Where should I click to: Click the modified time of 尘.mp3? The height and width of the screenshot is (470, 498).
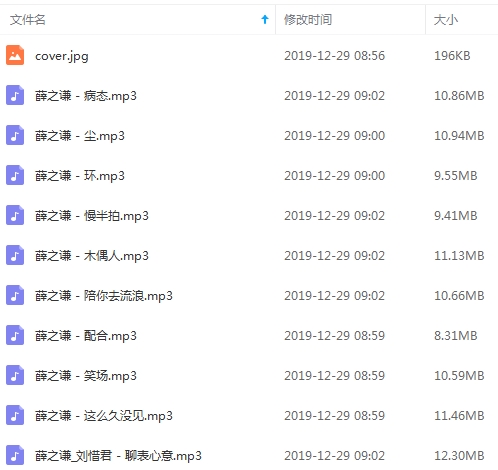334,136
